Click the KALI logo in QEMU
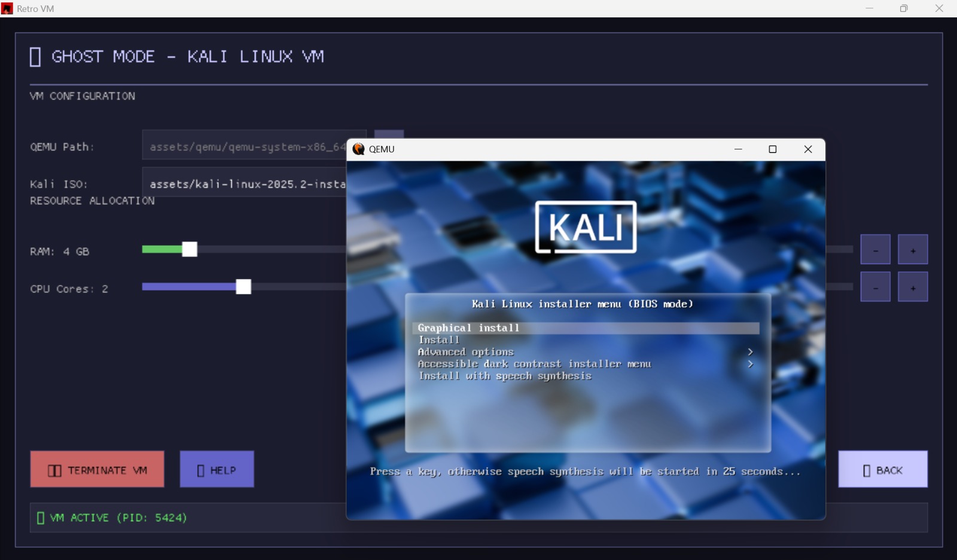The image size is (957, 560). pyautogui.click(x=586, y=227)
